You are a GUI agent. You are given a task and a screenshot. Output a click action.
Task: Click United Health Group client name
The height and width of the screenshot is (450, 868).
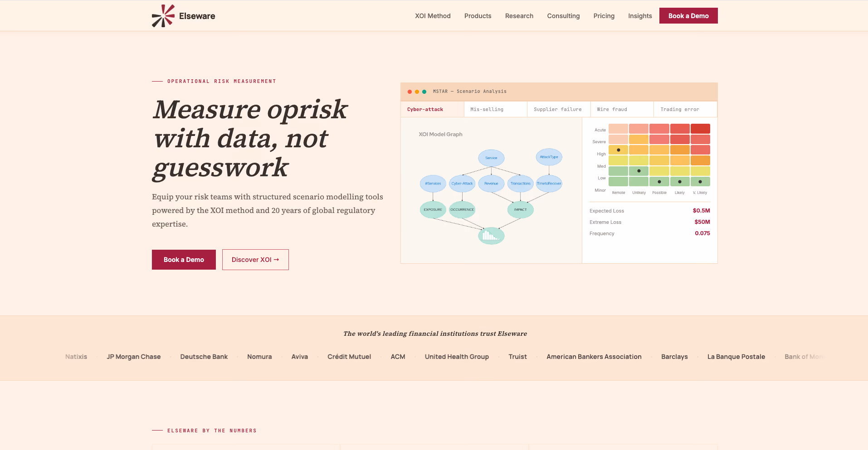pos(457,357)
